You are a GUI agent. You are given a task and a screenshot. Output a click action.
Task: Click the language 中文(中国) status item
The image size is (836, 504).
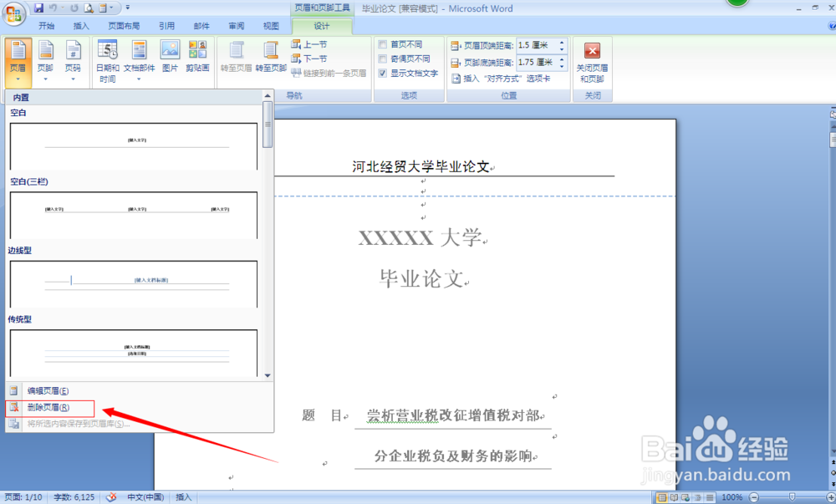[x=145, y=497]
